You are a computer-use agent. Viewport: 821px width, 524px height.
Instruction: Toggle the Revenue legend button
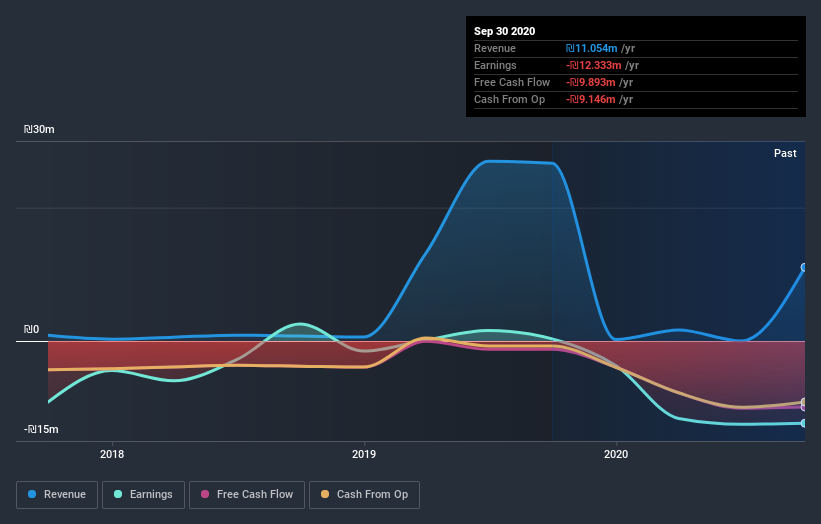tap(57, 495)
